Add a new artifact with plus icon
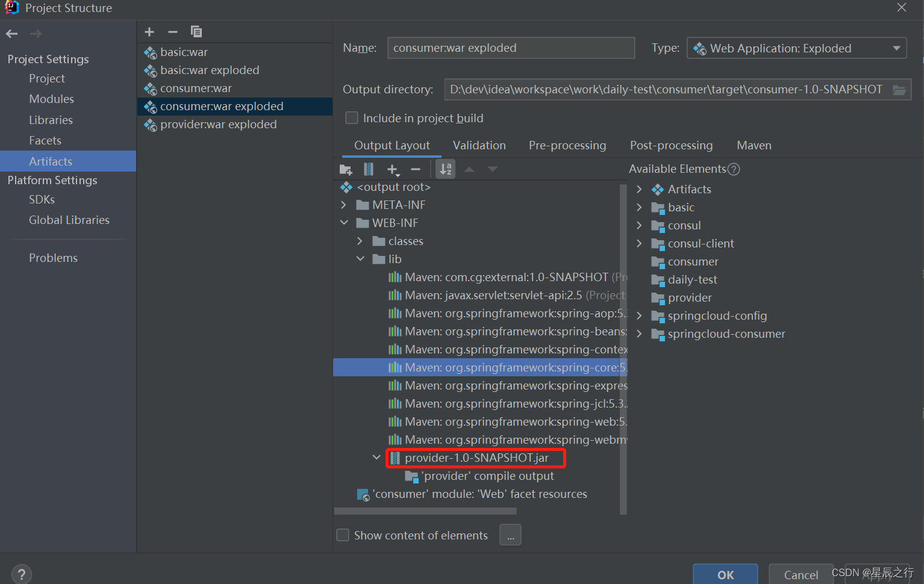Image resolution: width=924 pixels, height=584 pixels. (x=149, y=32)
